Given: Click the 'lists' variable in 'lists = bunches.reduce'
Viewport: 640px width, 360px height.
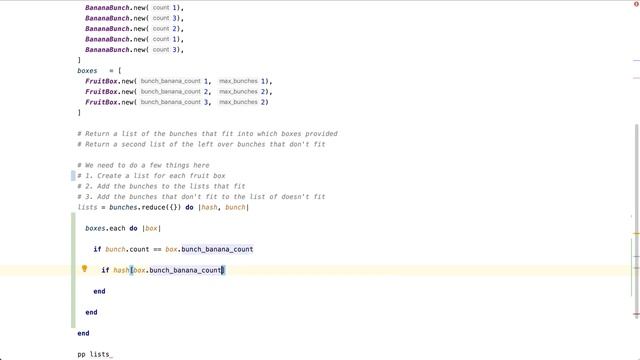Looking at the screenshot, I should point(87,207).
